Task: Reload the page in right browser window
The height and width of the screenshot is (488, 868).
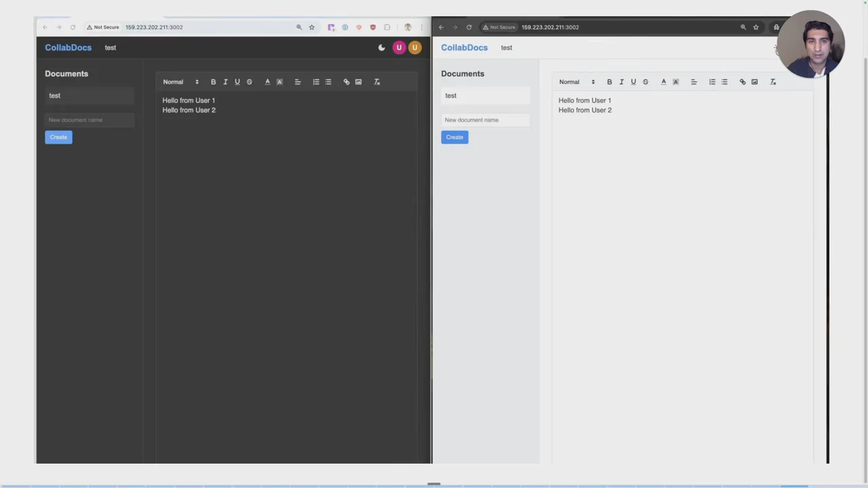Action: (469, 27)
